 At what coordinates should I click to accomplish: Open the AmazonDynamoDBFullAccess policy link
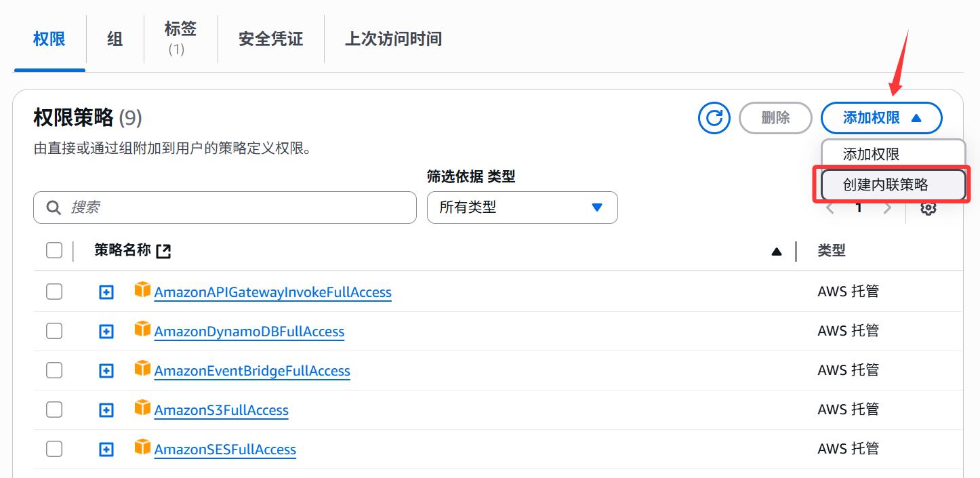coord(249,332)
